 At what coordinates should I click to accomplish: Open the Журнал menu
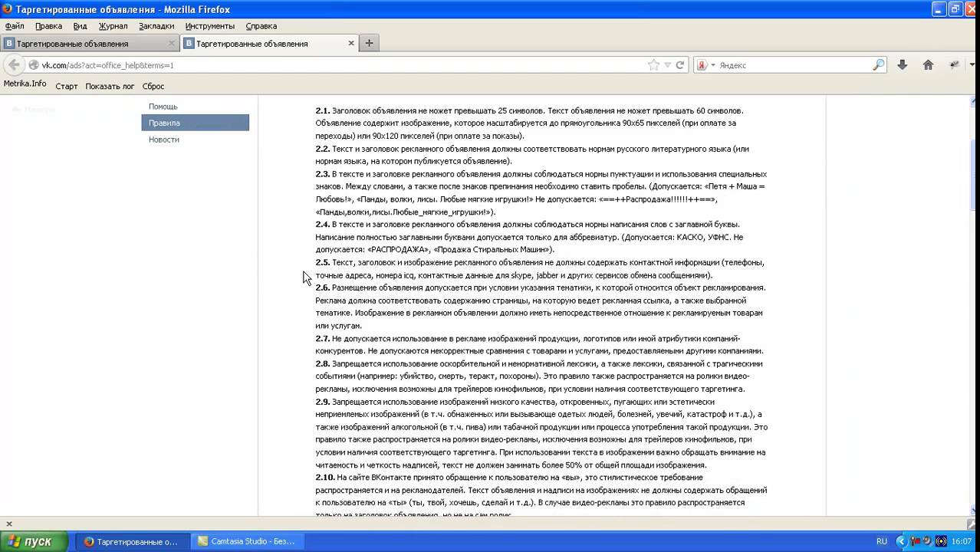click(113, 26)
